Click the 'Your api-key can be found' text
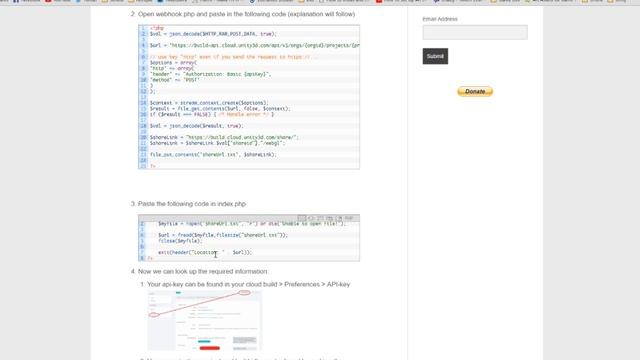This screenshot has width=640, height=360. tap(249, 284)
